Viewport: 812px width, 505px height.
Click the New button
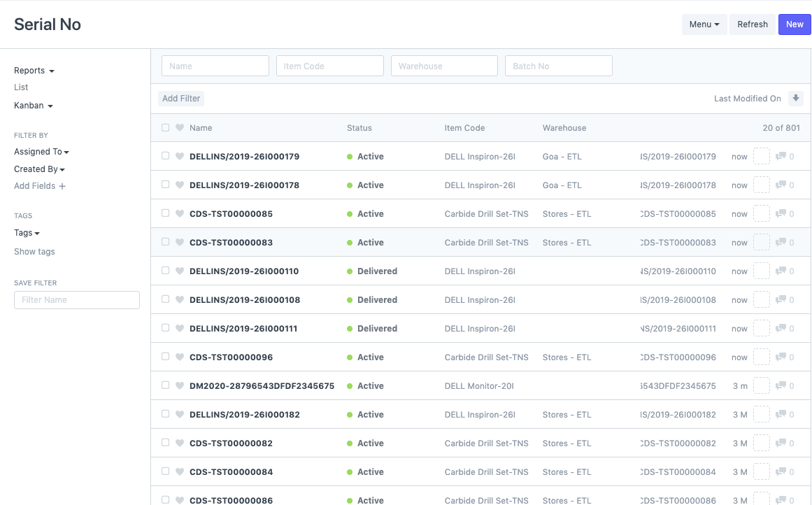point(795,24)
